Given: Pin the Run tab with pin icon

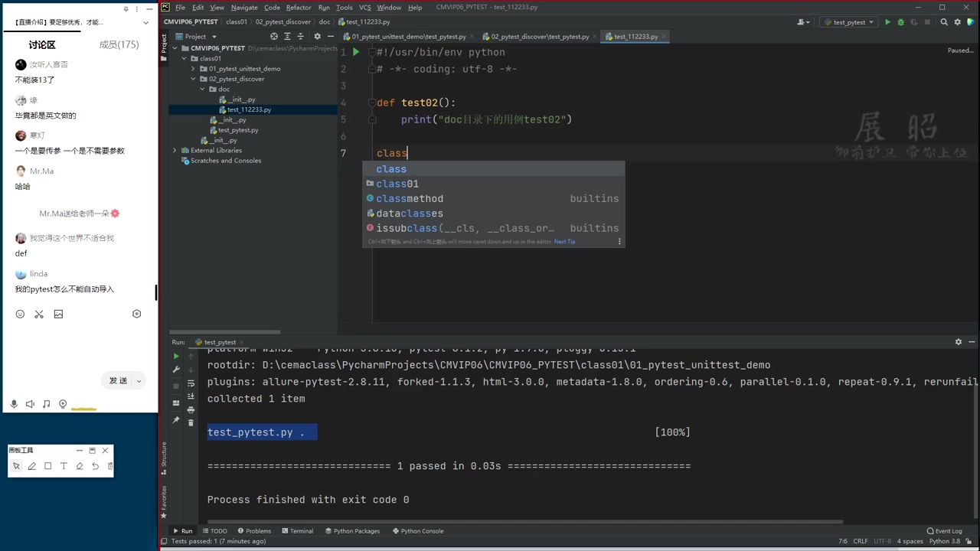Looking at the screenshot, I should (176, 420).
